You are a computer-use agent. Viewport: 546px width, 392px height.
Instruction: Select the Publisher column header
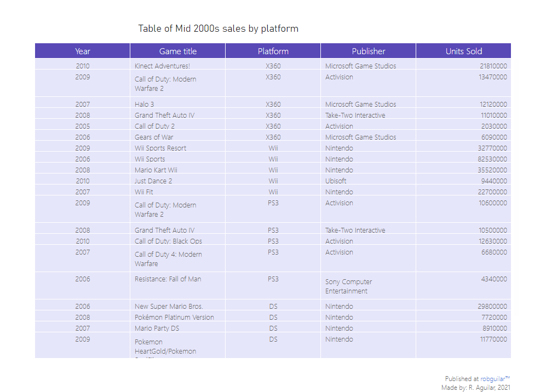[369, 51]
